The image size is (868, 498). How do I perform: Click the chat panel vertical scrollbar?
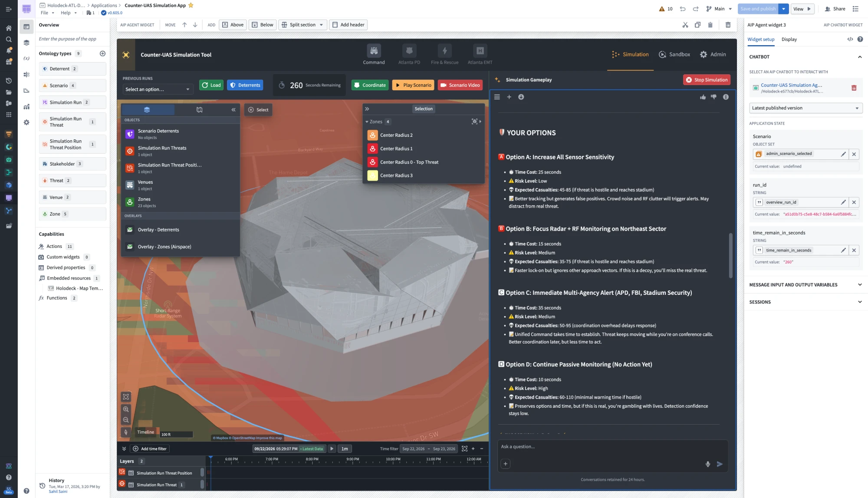click(730, 255)
